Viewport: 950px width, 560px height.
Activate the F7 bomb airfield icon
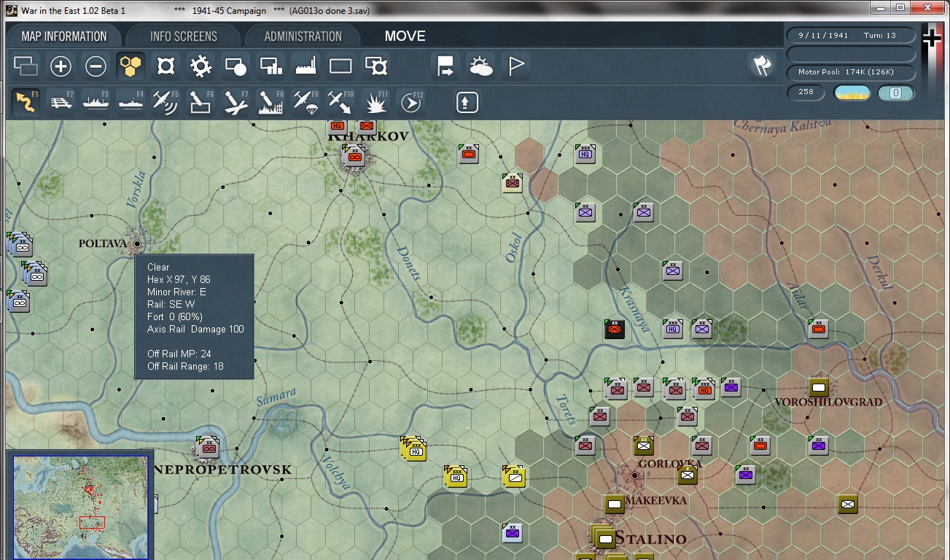[235, 102]
